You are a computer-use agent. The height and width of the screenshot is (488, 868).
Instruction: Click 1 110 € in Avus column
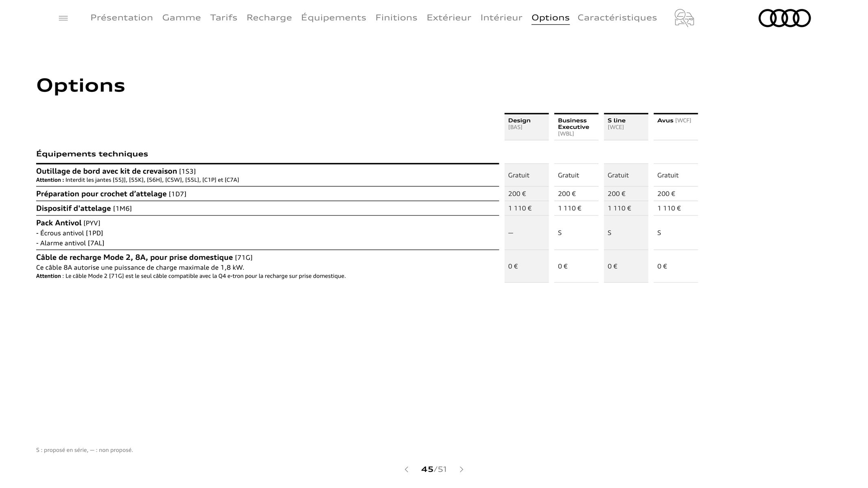point(669,208)
